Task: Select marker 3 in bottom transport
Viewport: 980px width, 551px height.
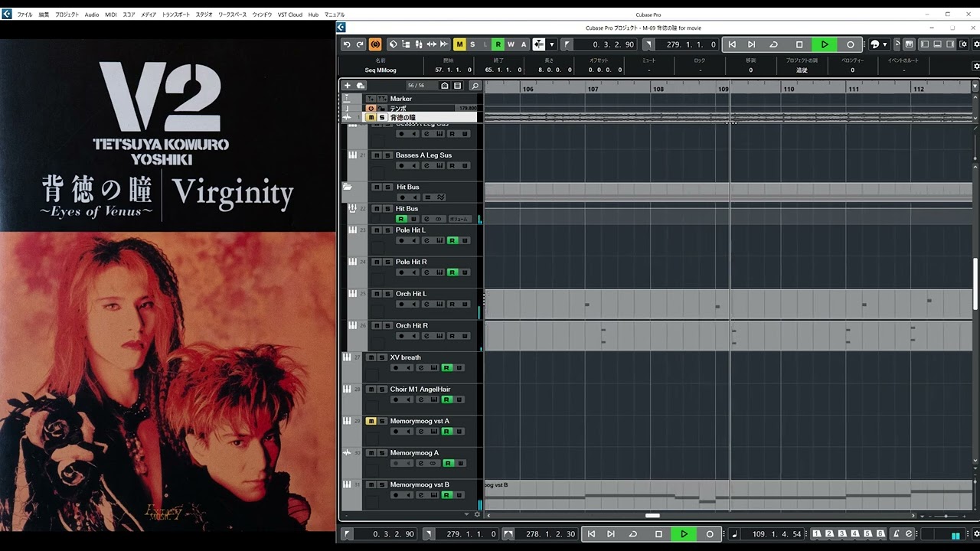Action: (x=842, y=533)
